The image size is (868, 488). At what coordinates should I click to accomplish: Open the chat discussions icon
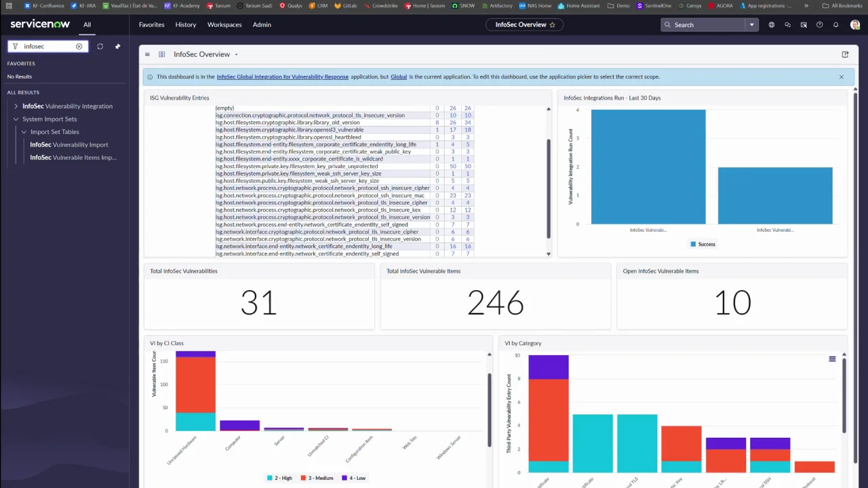787,24
